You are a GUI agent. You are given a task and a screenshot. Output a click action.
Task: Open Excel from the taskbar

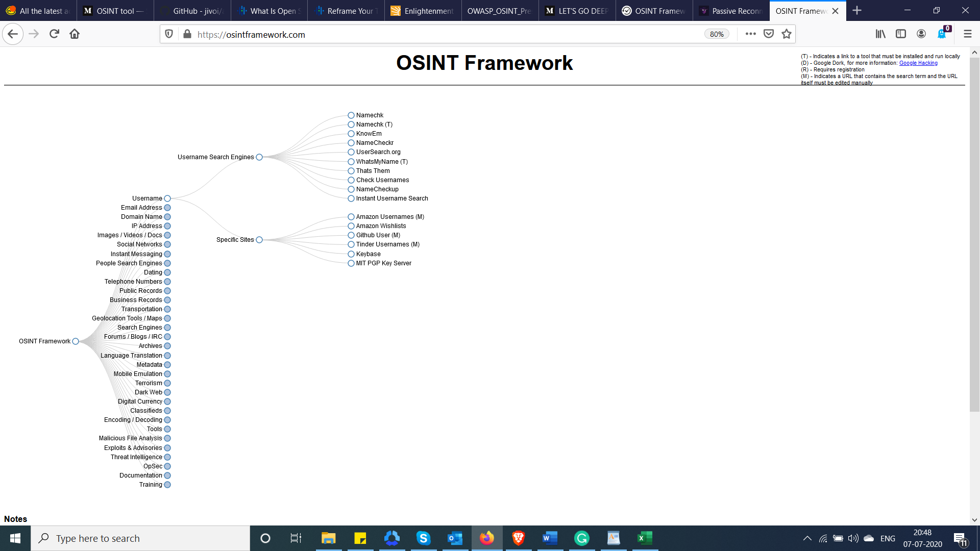tap(645, 538)
